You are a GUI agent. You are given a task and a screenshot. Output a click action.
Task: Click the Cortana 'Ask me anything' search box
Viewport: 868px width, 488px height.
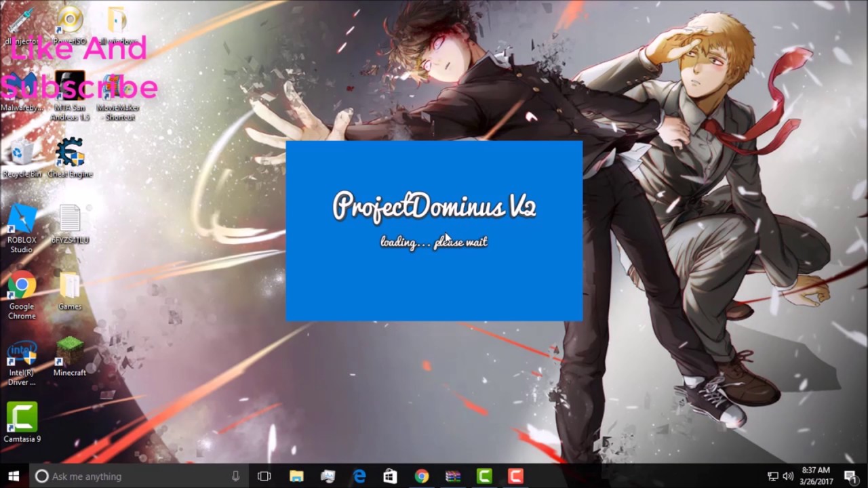pyautogui.click(x=138, y=476)
